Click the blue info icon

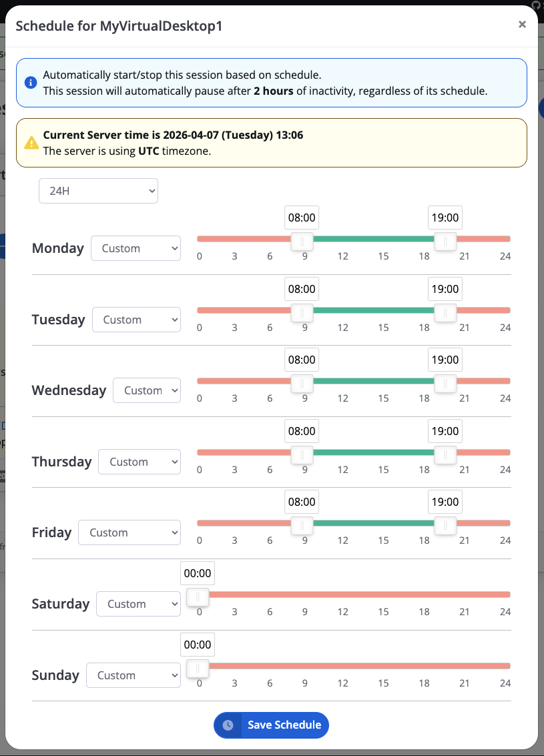(30, 83)
